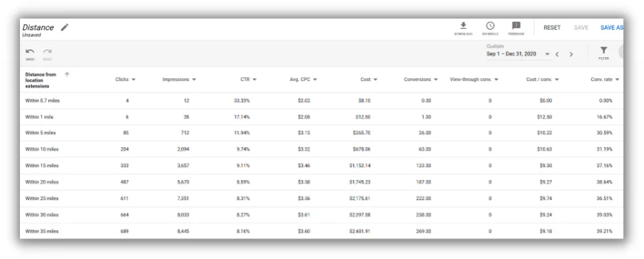Image resolution: width=644 pixels, height=259 pixels.
Task: Click cost / conv. value $9.74
Action: pyautogui.click(x=545, y=199)
